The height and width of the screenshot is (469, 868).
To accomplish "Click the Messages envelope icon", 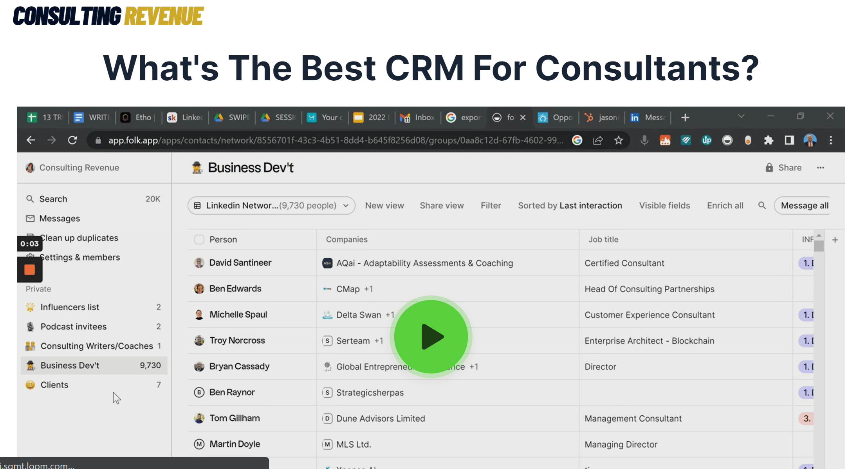I will (x=30, y=218).
